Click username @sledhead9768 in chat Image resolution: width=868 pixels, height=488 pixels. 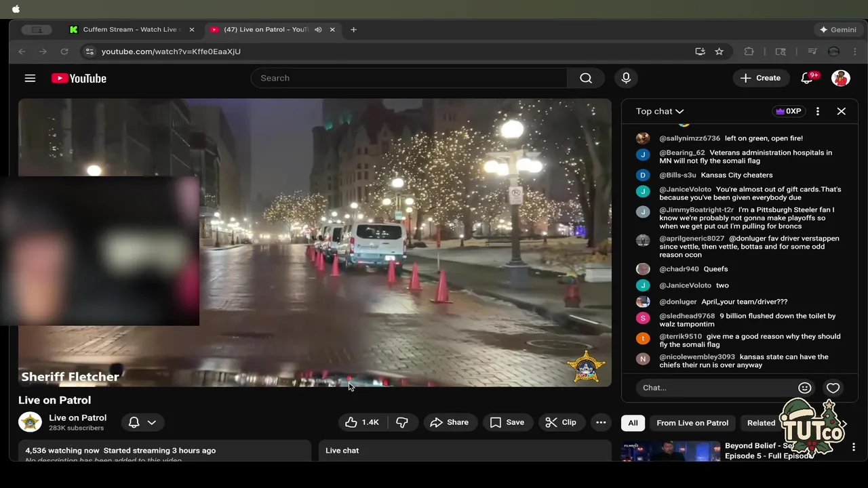[687, 316]
